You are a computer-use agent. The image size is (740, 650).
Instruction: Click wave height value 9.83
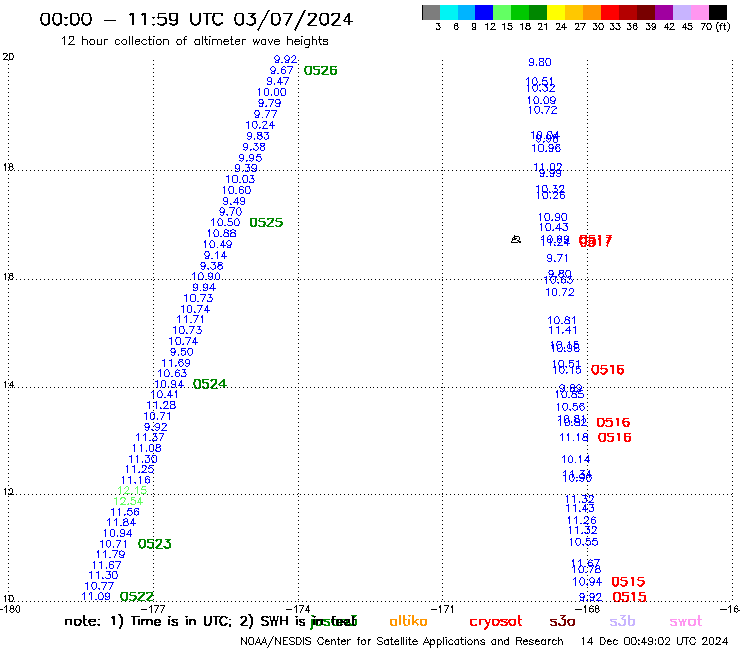(258, 136)
